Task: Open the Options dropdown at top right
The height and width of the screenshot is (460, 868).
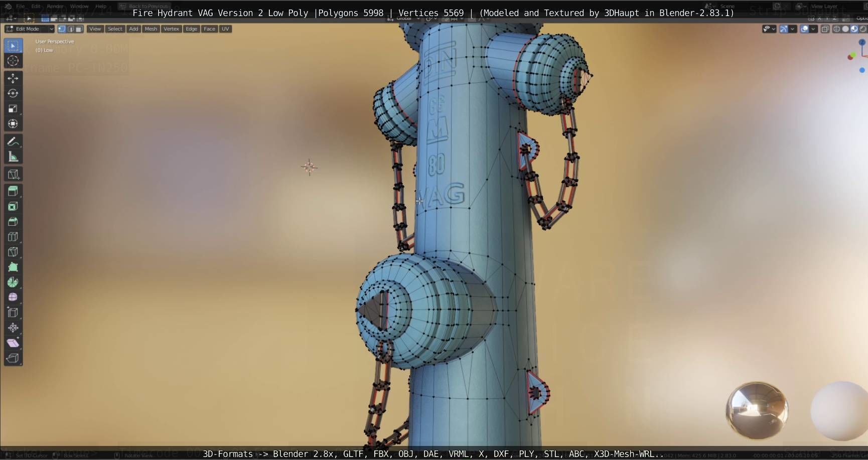Action: pyautogui.click(x=861, y=19)
